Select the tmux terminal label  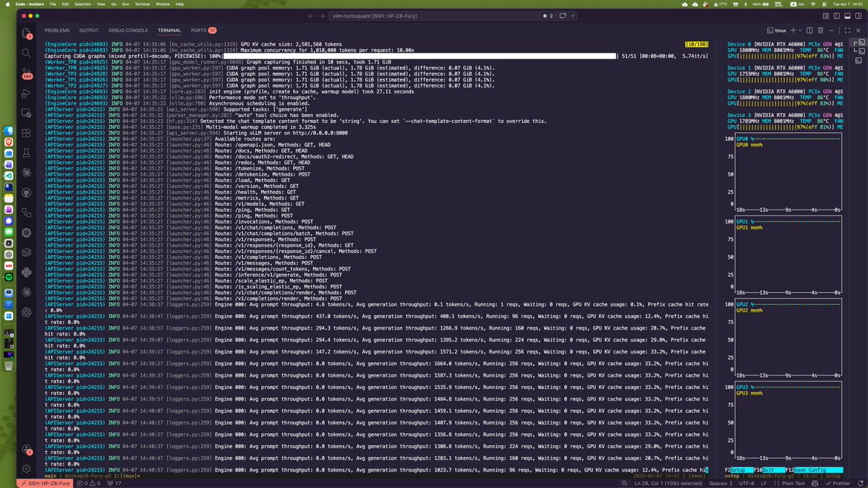775,30
